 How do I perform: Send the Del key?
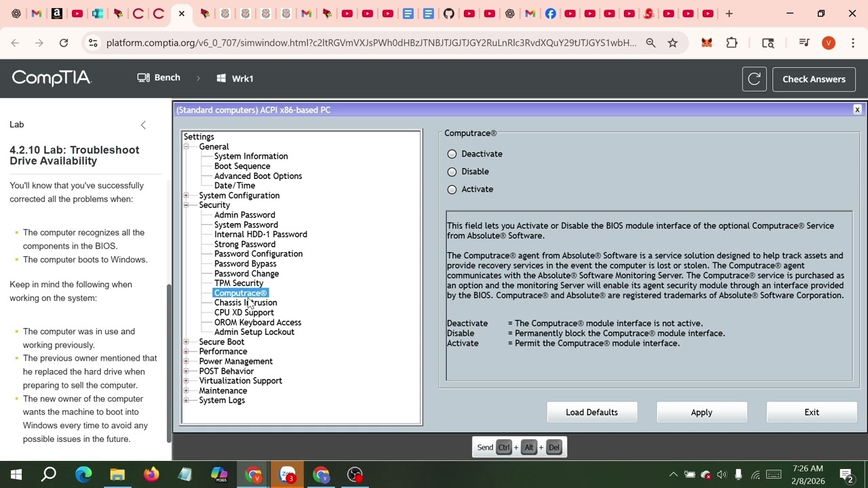(554, 447)
